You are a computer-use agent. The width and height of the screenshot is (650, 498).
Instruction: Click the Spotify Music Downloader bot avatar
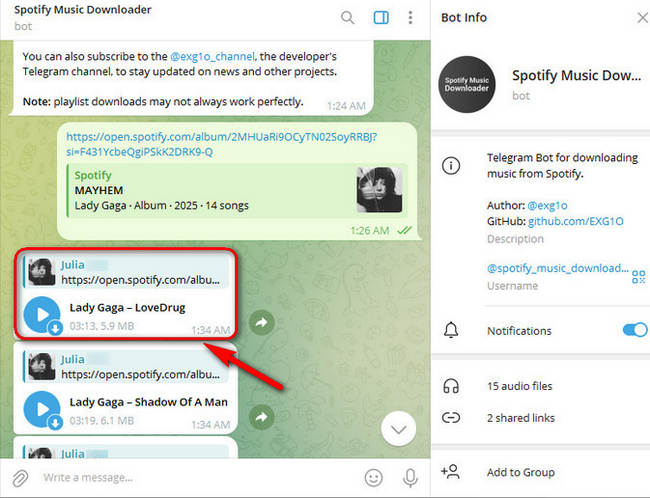[x=467, y=84]
